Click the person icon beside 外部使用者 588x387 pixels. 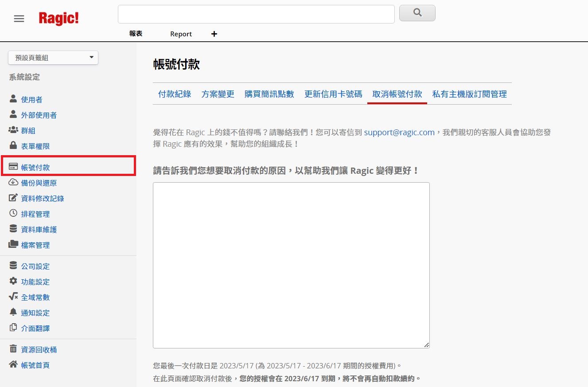(x=13, y=114)
